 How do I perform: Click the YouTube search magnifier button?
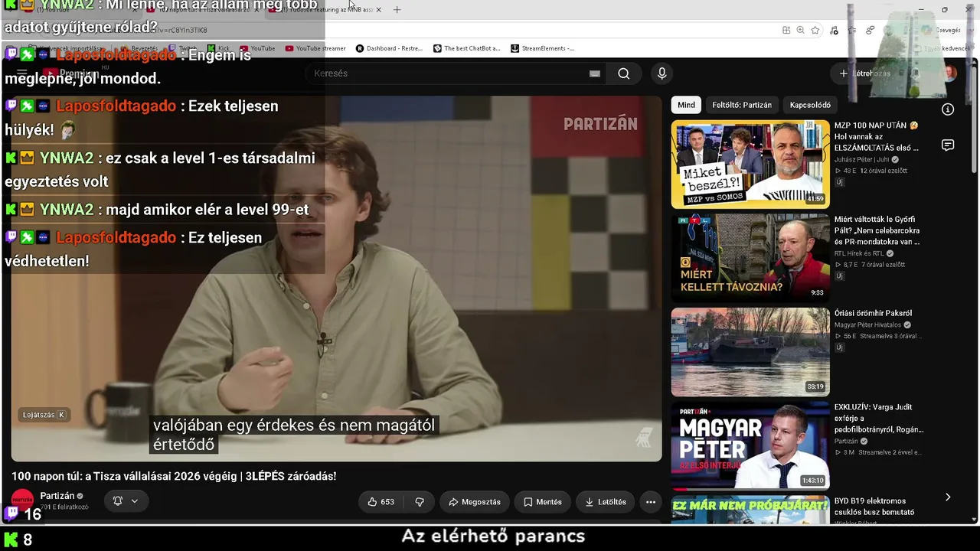624,73
